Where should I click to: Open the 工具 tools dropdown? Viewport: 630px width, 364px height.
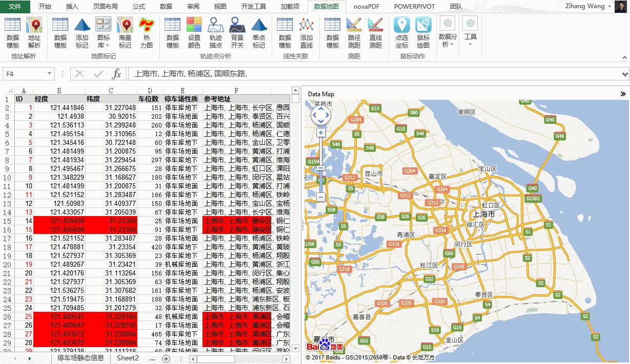point(470,32)
